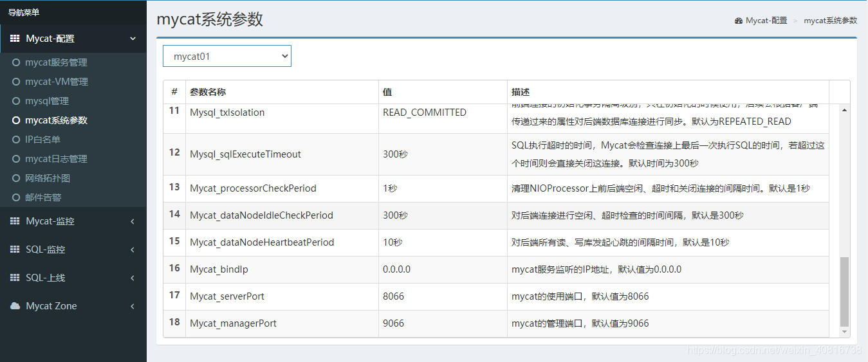Select the Mycat_bindIp parameter cell
868x362 pixels.
coord(282,269)
